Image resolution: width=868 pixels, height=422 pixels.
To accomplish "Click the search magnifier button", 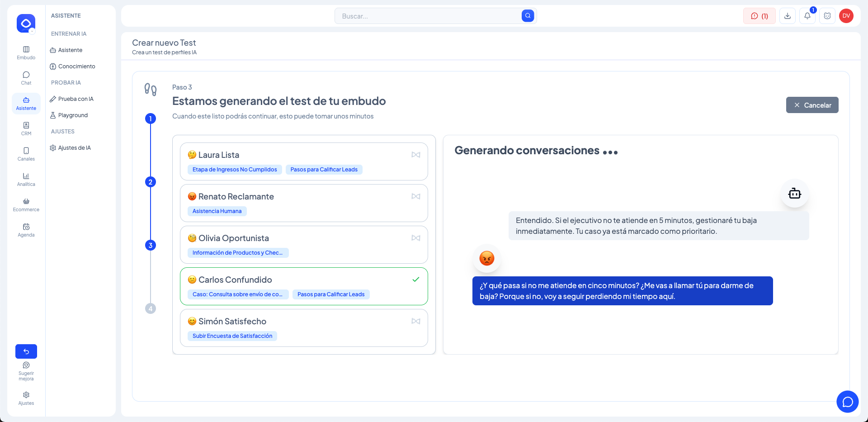I will click(528, 16).
